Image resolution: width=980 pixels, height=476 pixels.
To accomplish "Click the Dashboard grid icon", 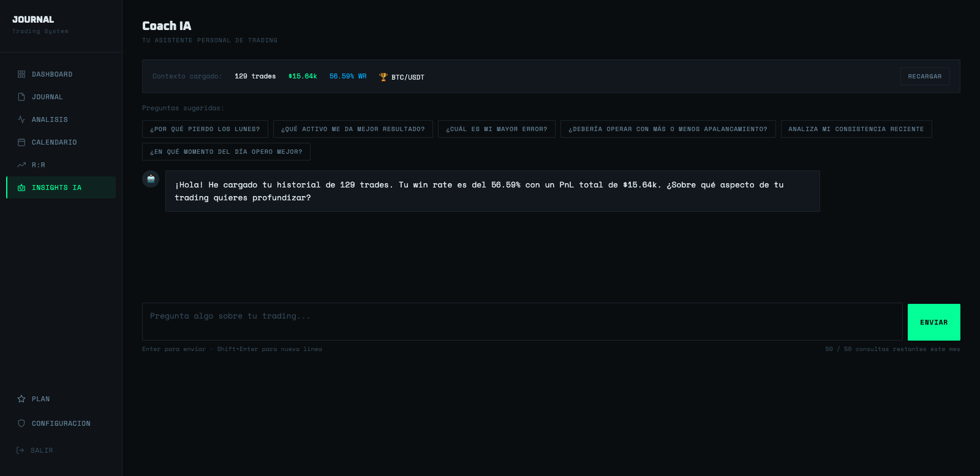I will [21, 74].
